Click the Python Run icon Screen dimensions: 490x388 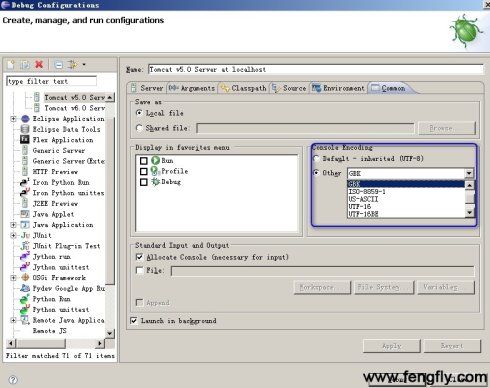pos(25,299)
